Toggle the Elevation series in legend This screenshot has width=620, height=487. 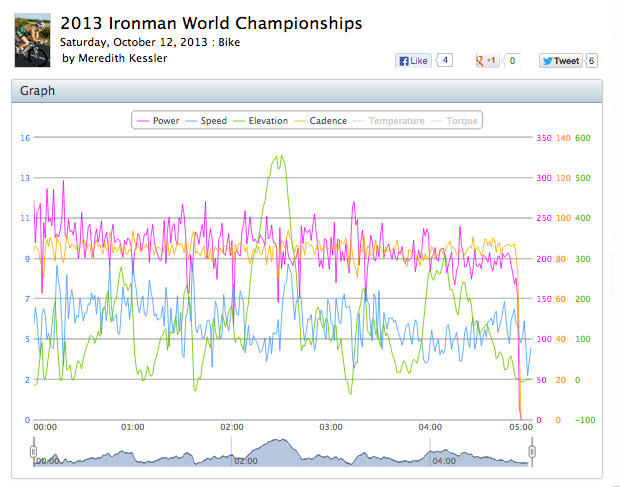pyautogui.click(x=259, y=121)
